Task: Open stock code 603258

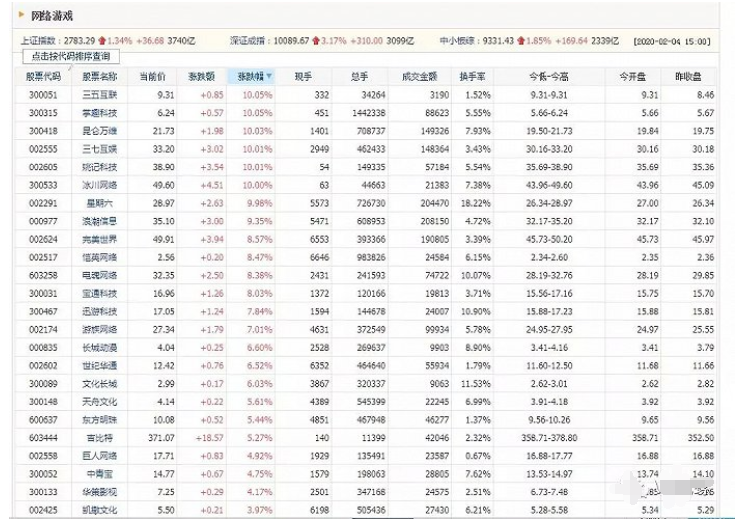Action: pyautogui.click(x=43, y=275)
